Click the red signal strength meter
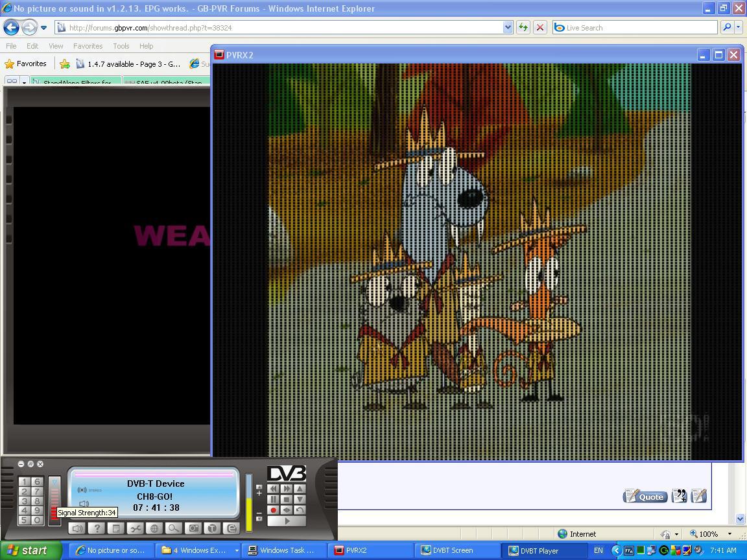This screenshot has width=747, height=560. 54,500
